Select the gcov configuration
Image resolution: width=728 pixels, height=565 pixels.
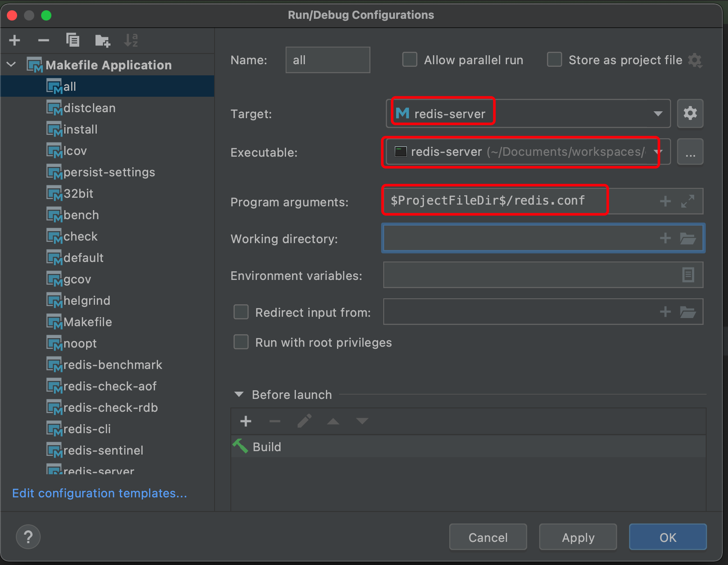(x=107, y=279)
